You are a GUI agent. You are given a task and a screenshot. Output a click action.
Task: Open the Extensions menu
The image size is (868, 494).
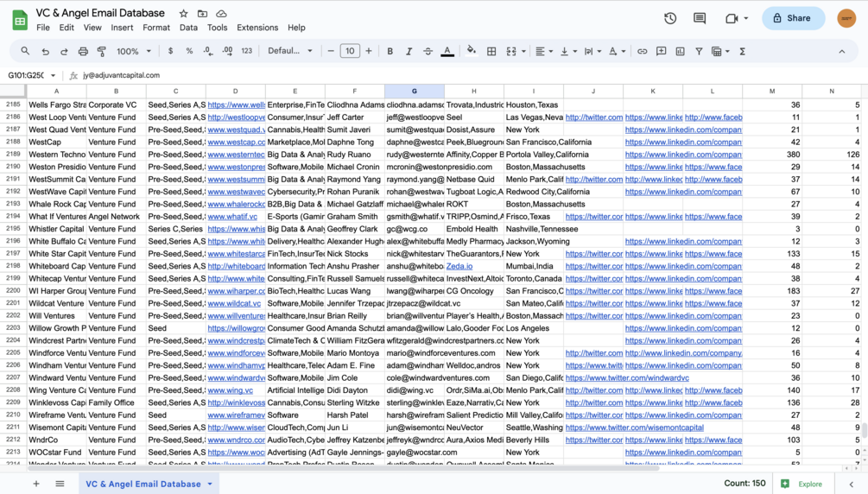(x=257, y=27)
